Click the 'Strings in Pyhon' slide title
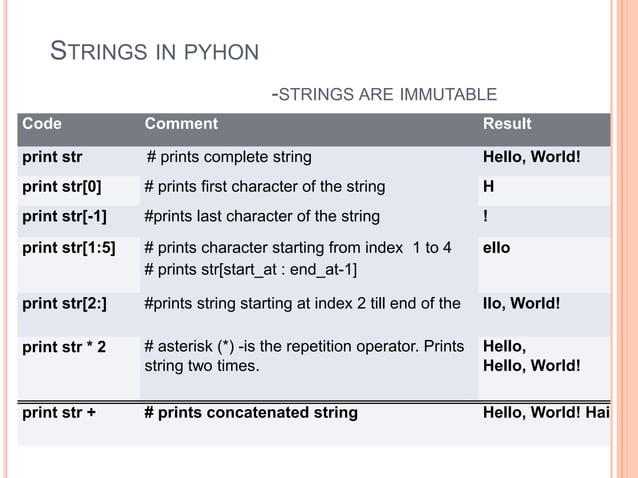The height and width of the screenshot is (478, 638). point(155,51)
